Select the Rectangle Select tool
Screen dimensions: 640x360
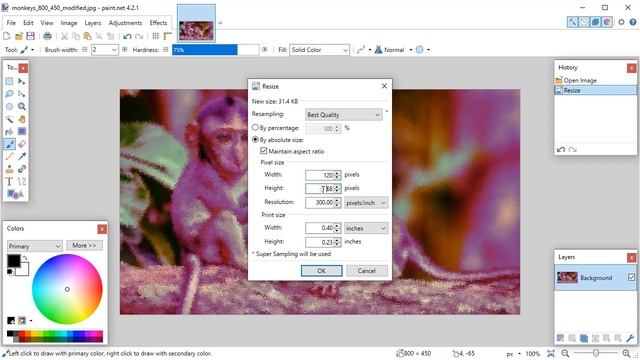pos(9,81)
